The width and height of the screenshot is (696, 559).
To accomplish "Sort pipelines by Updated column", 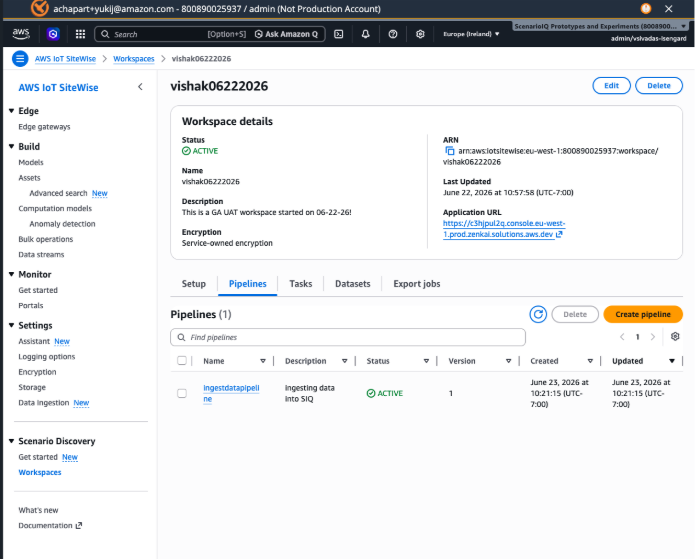I will coord(672,361).
